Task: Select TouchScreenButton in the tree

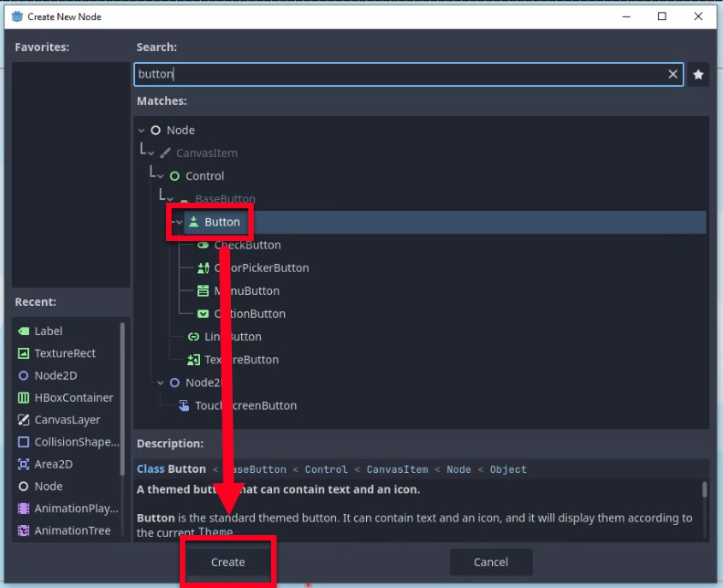Action: 246,405
